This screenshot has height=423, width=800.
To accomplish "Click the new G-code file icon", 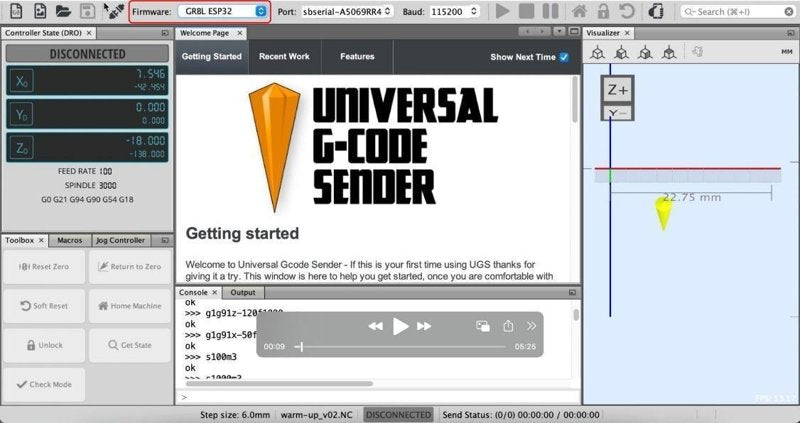I will [x=16, y=11].
